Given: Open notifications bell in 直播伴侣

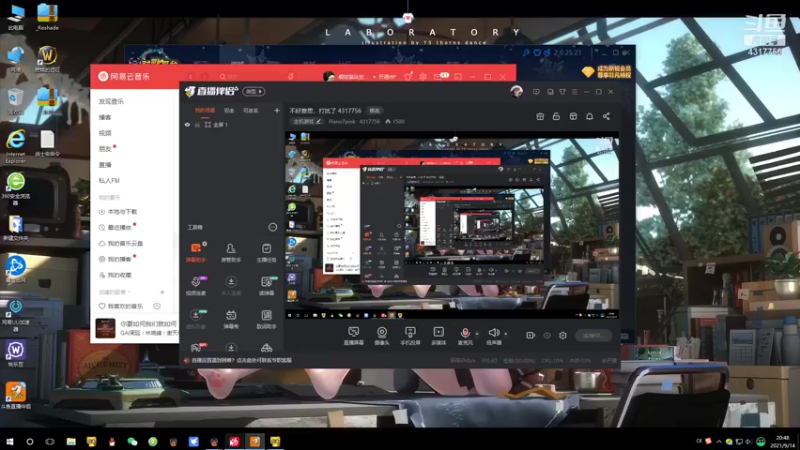Looking at the screenshot, I should (x=589, y=116).
